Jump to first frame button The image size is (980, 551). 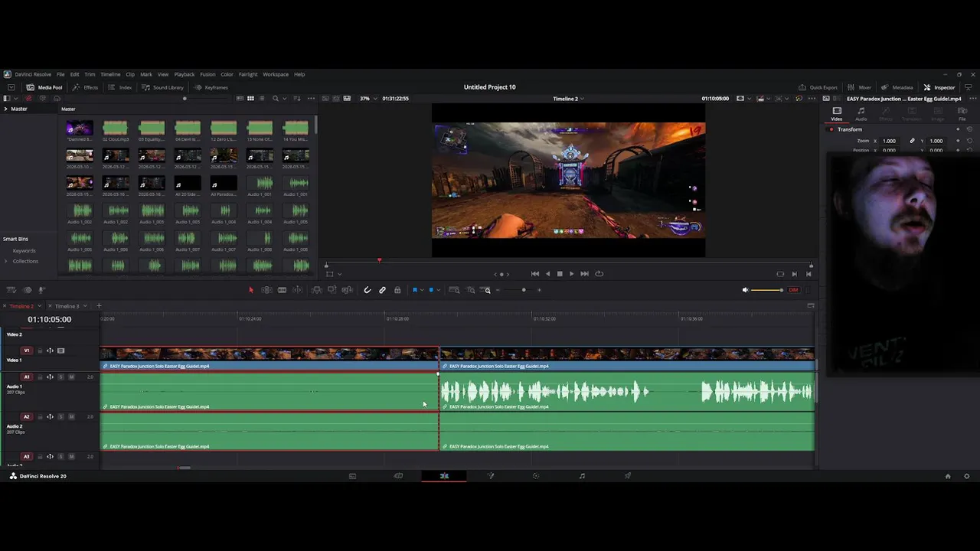(x=535, y=274)
